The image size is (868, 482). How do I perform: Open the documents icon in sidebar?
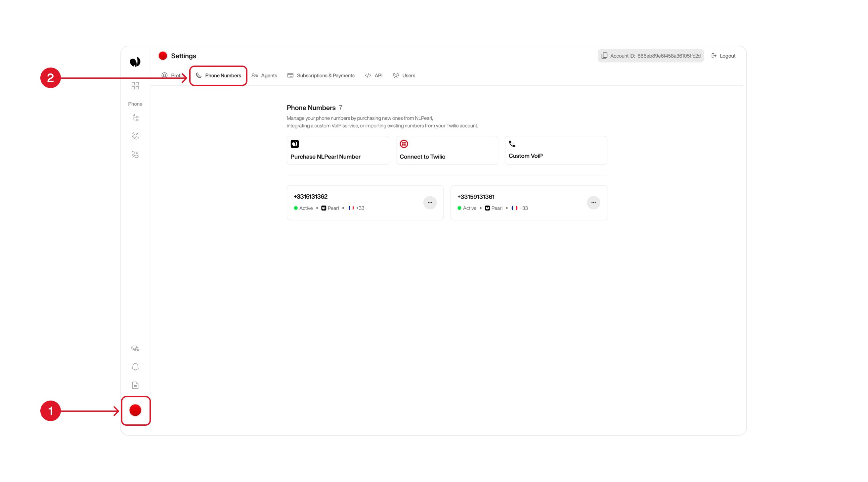coord(135,385)
